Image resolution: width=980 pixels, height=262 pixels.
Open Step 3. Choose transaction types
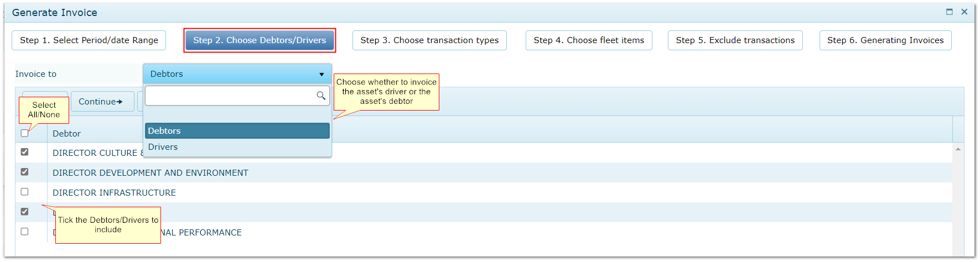(429, 40)
